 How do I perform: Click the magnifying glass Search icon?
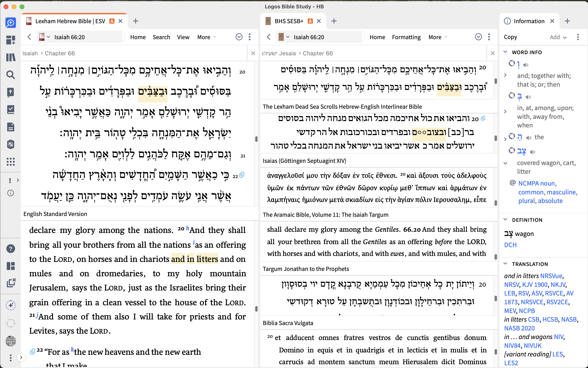10,75
